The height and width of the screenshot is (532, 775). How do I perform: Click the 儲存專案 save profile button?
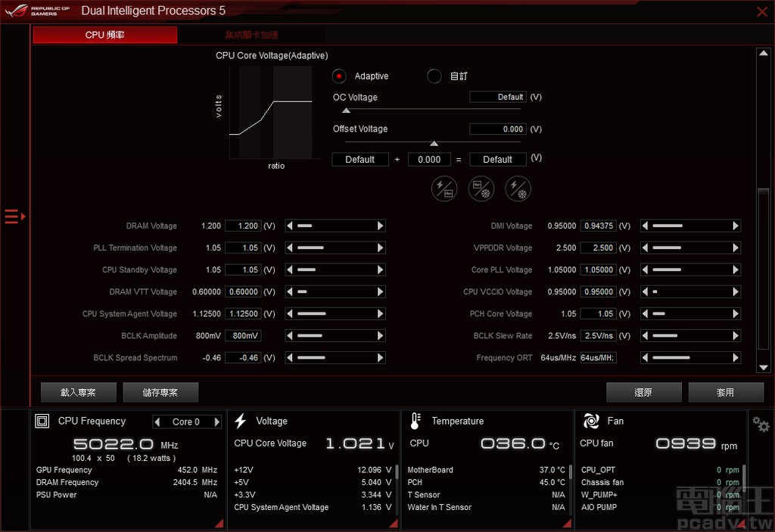[x=160, y=393]
